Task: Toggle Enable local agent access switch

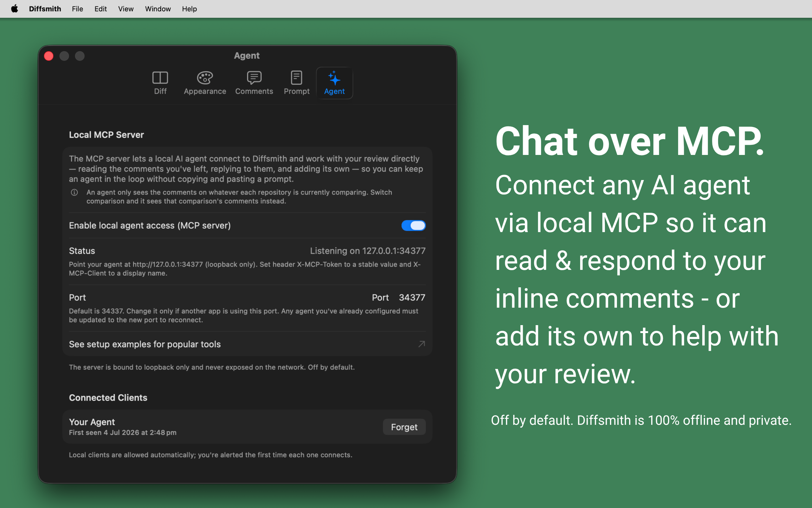Action: 413,225
